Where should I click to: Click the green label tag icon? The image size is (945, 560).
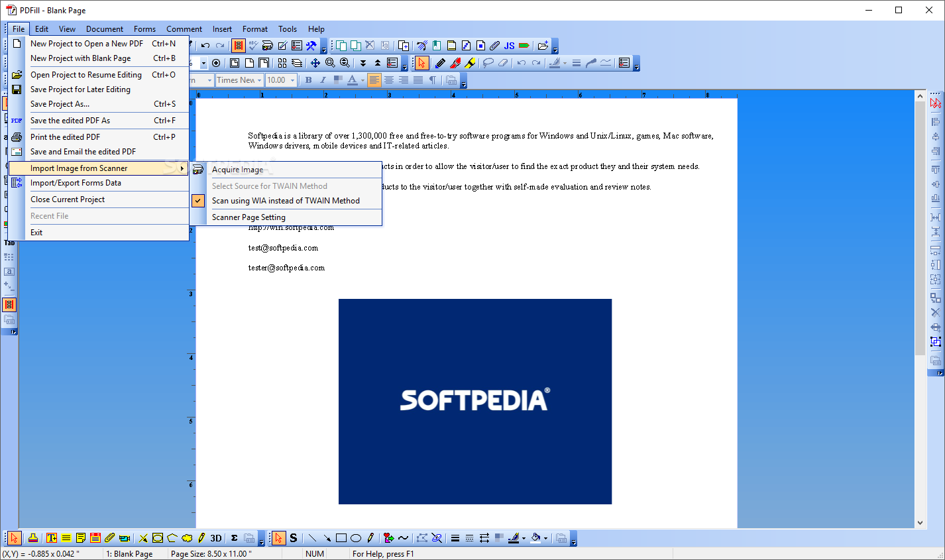[x=524, y=46]
